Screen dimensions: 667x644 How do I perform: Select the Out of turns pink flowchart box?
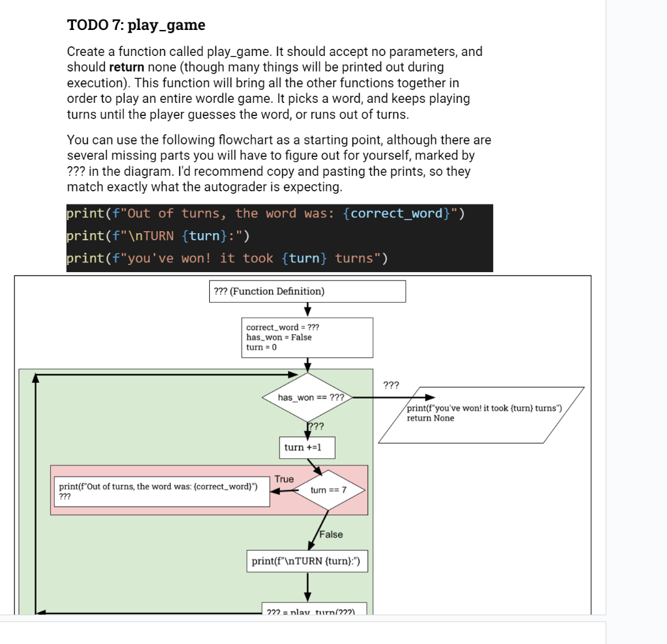click(161, 490)
